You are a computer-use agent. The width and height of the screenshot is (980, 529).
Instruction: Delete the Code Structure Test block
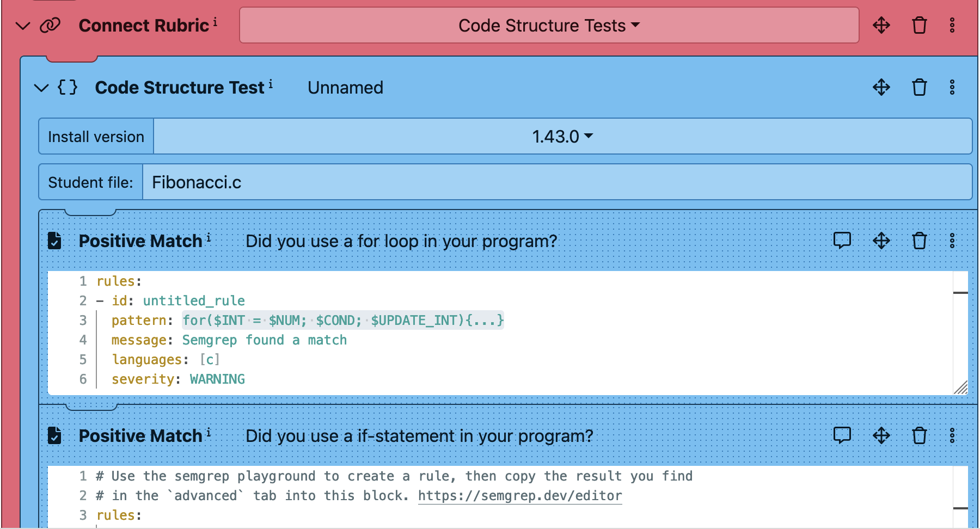[x=919, y=88]
